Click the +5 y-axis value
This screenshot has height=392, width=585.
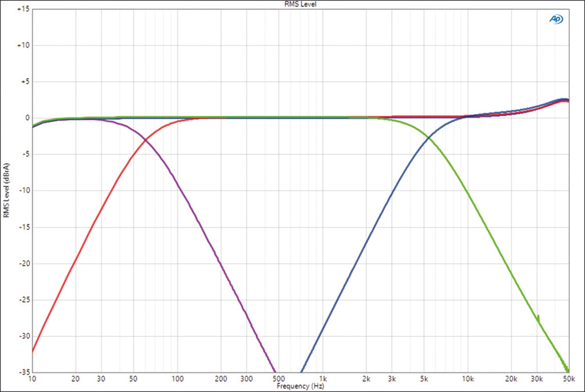tap(25, 82)
